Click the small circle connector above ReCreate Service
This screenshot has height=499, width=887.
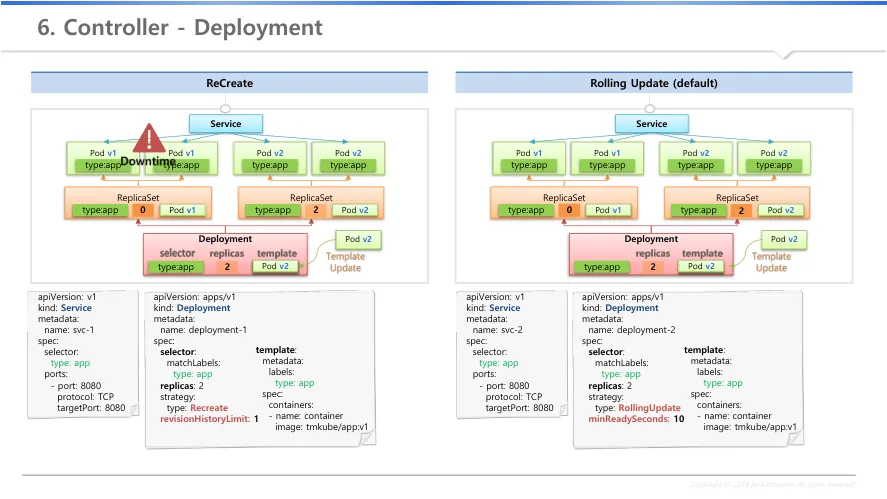pos(226,108)
